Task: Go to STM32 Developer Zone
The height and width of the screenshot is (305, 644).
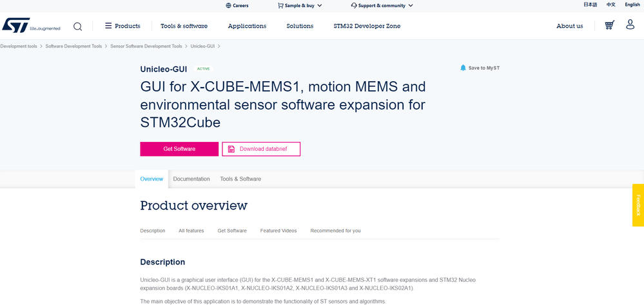Action: (x=367, y=26)
